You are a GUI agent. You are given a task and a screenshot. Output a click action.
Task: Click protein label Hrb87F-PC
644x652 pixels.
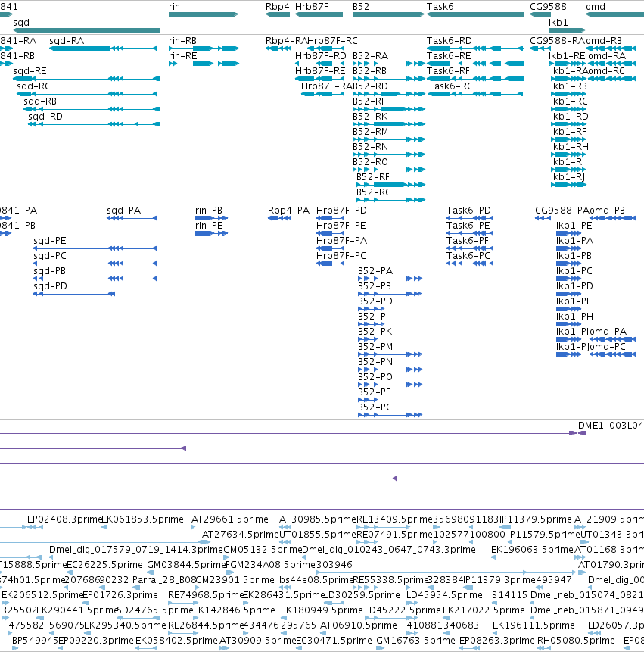click(341, 256)
